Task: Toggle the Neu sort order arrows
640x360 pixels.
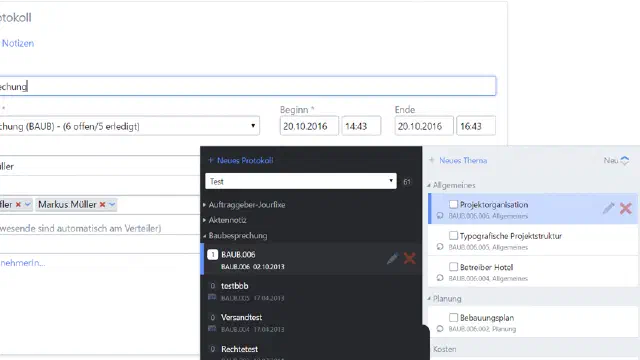Action: pos(624,160)
